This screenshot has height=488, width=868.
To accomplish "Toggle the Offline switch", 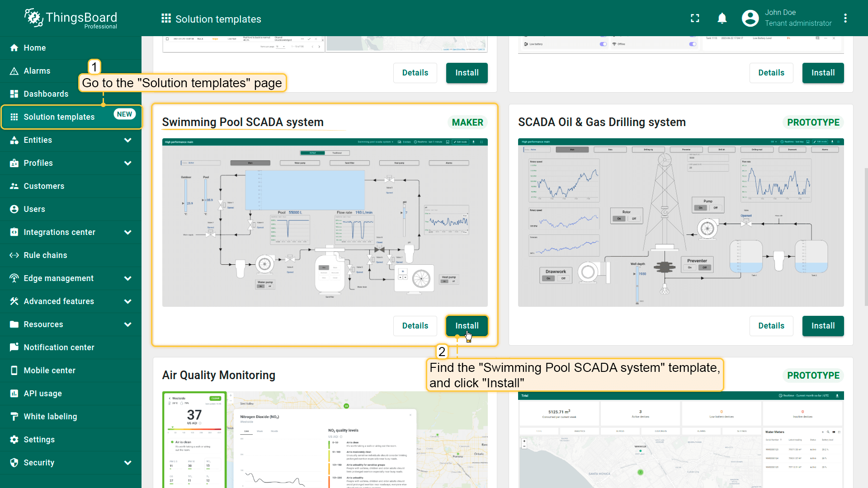I will [693, 44].
